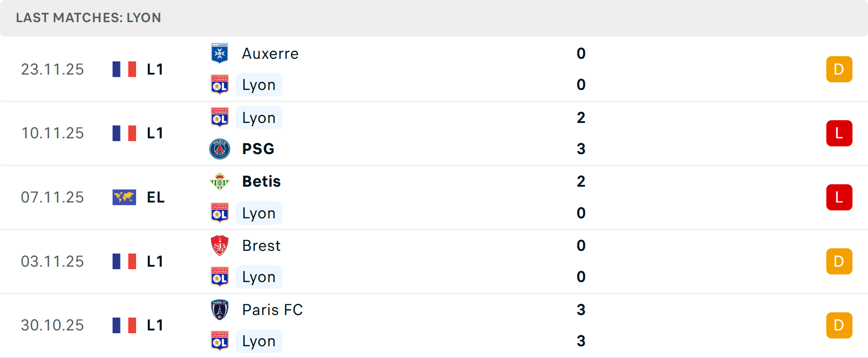Click the PSG club crest icon
868x358 pixels.
pyautogui.click(x=220, y=149)
